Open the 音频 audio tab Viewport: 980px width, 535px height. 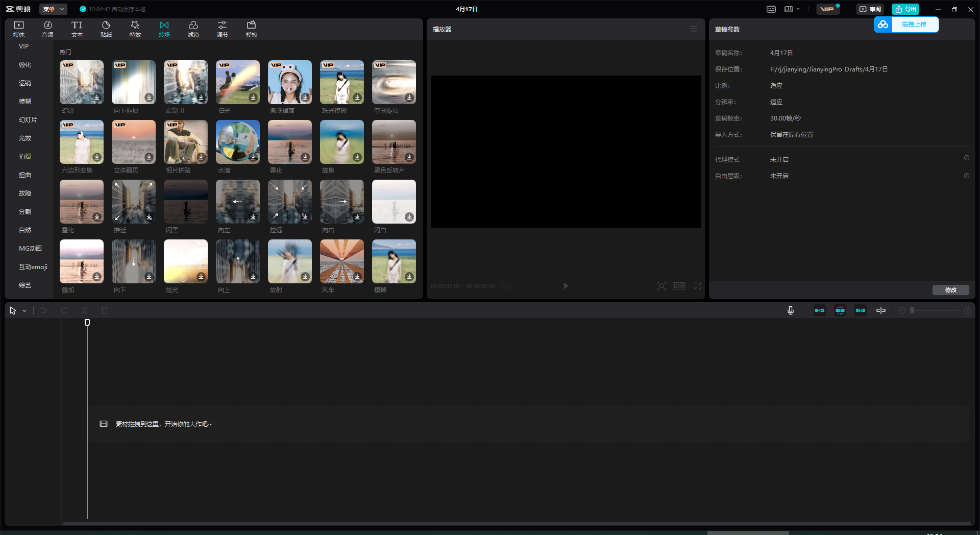click(x=47, y=29)
